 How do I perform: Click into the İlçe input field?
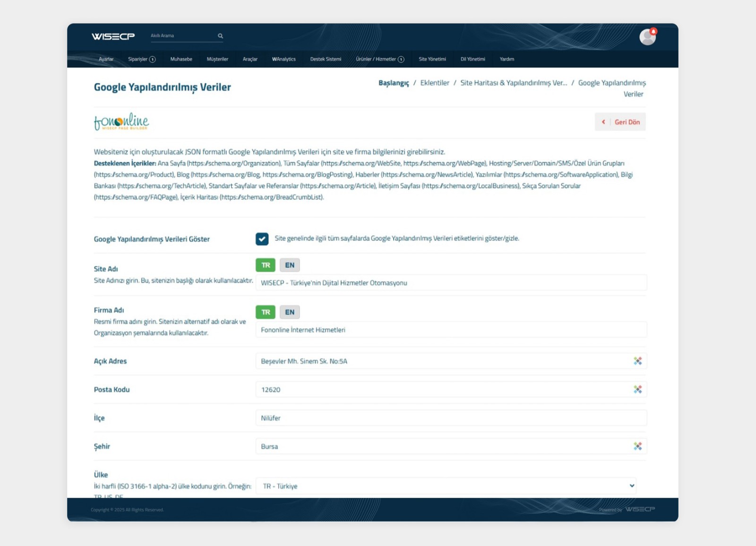pyautogui.click(x=451, y=418)
